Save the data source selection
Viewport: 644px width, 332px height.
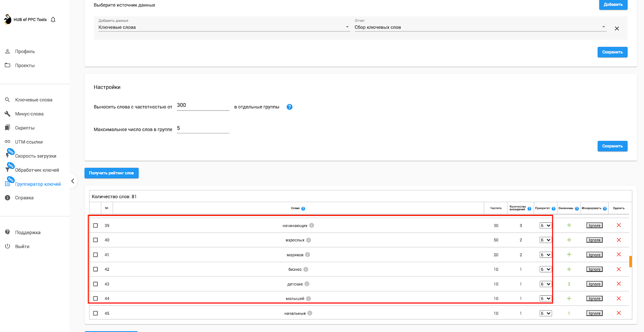point(612,52)
